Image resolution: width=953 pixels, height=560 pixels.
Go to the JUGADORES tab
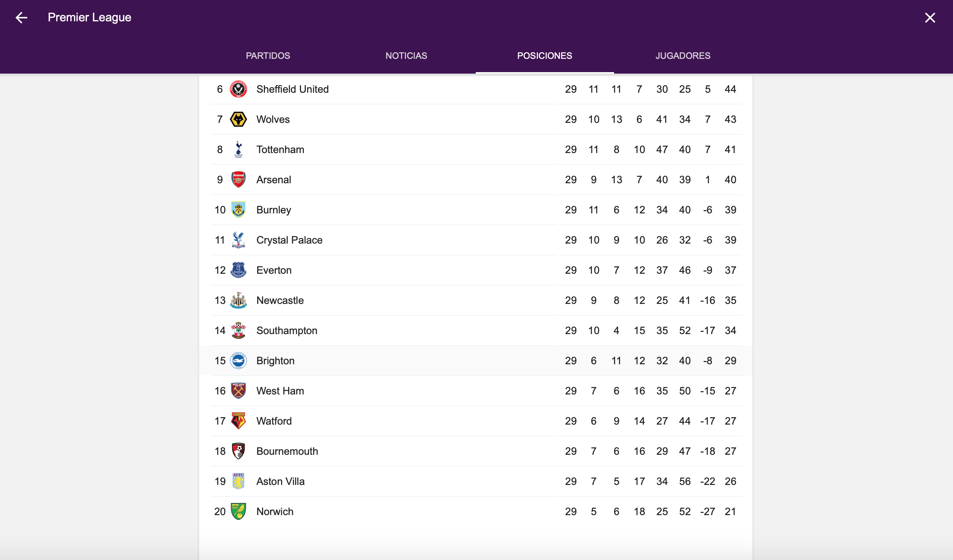point(683,56)
